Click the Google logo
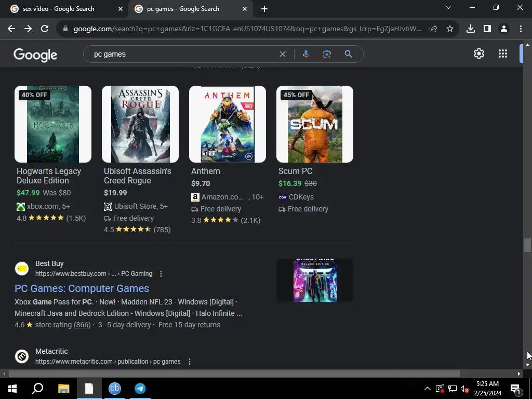The image size is (532, 399). [35, 55]
